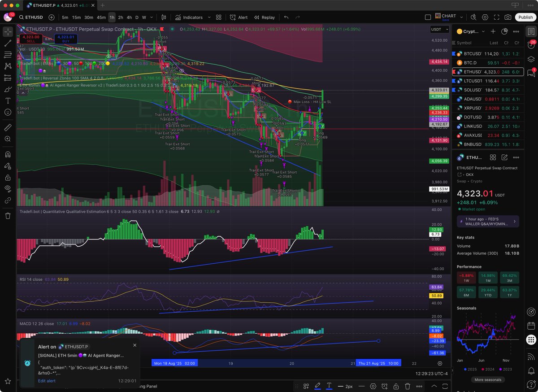Create an alert with the Alert button
538x392 pixels.
(x=239, y=17)
